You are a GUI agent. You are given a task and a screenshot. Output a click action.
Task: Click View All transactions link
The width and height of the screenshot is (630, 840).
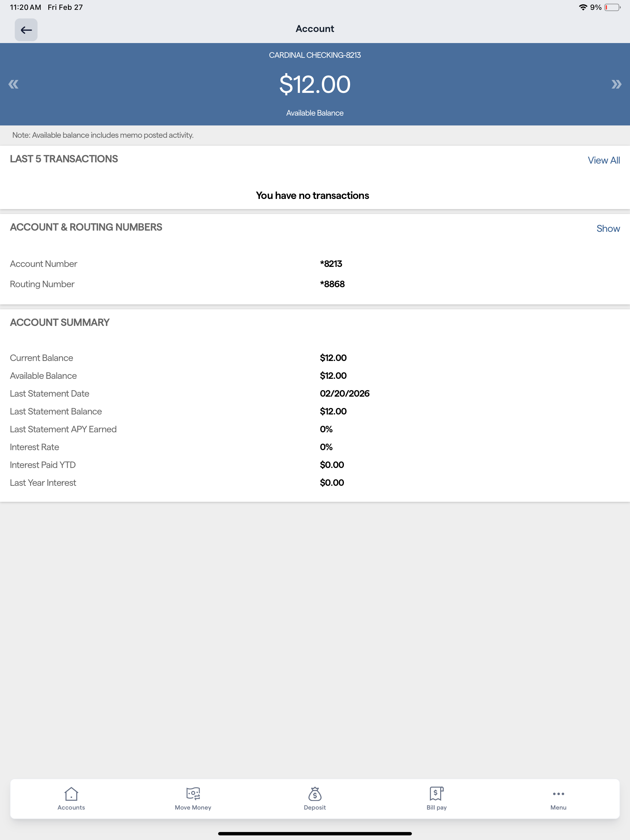pyautogui.click(x=604, y=160)
